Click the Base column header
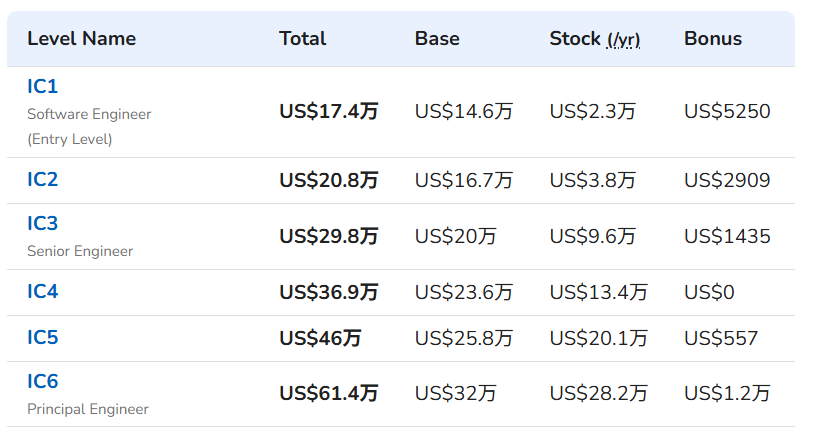This screenshot has height=430, width=817. coord(437,39)
